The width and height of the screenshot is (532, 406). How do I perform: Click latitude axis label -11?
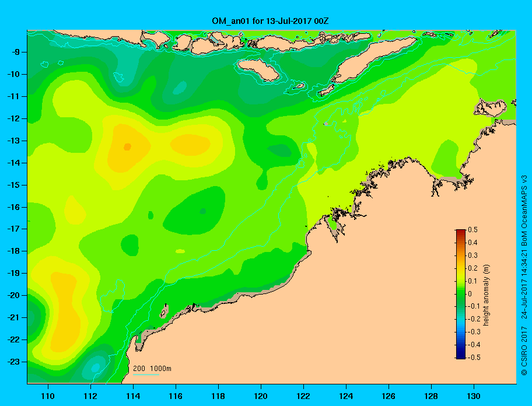click(13, 96)
